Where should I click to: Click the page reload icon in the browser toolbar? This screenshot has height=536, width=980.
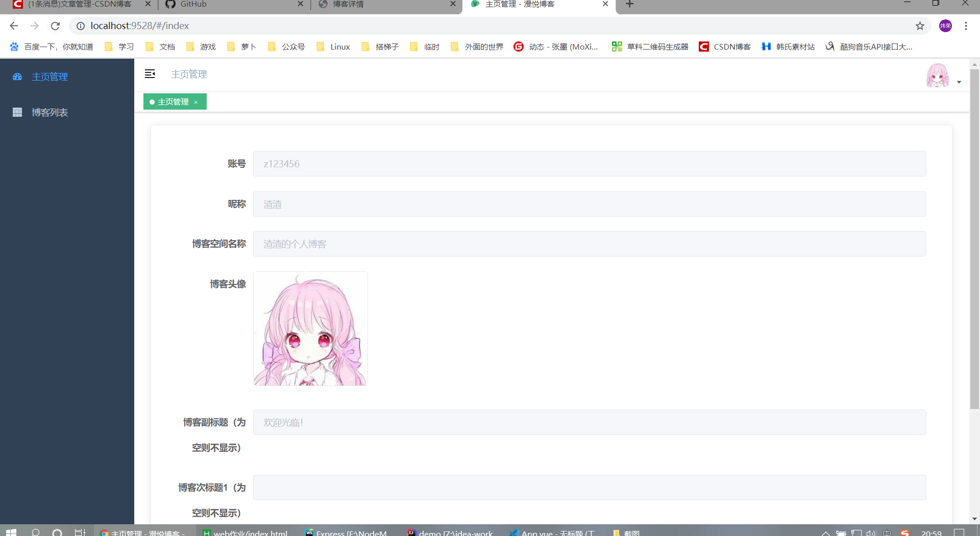click(x=55, y=25)
